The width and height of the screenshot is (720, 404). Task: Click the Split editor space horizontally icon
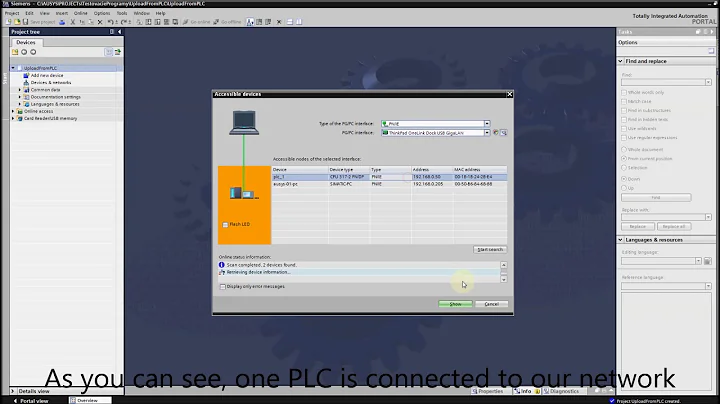click(290, 22)
